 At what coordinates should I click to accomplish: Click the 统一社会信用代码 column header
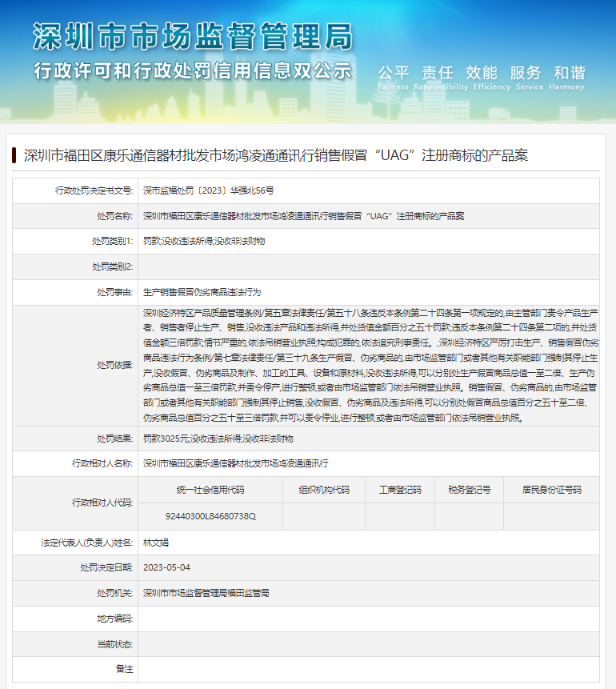click(x=210, y=490)
